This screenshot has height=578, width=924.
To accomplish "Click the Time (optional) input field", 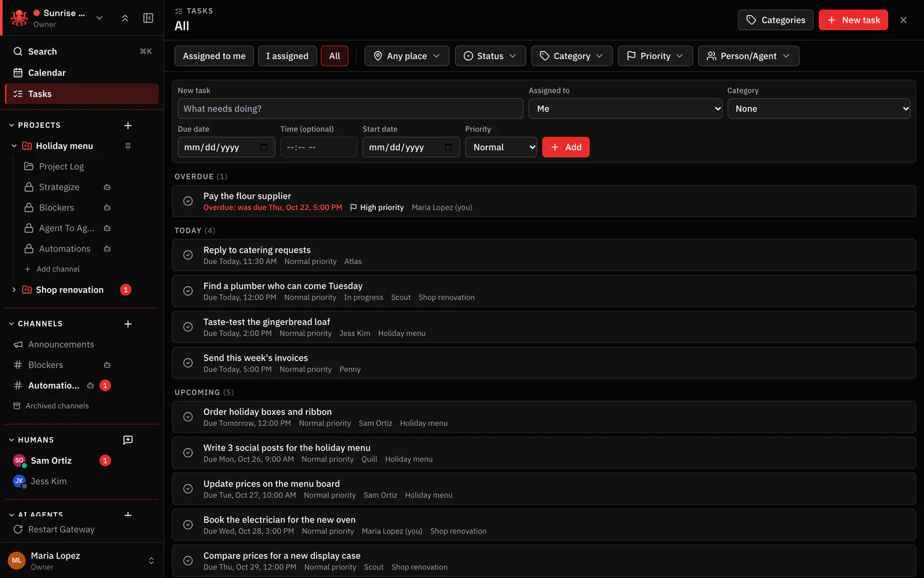I will tap(319, 147).
